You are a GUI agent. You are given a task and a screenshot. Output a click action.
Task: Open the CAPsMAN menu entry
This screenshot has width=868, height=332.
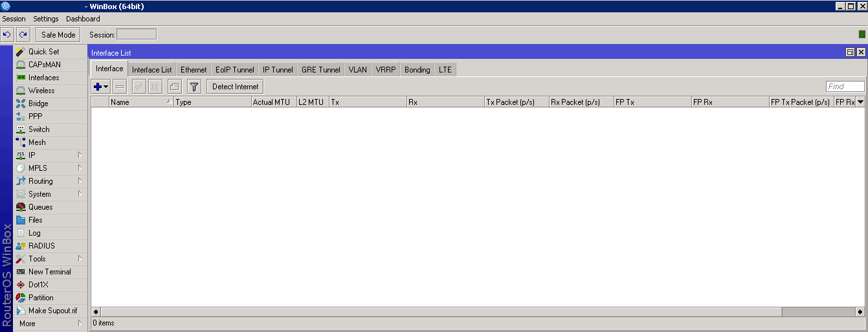[x=50, y=65]
